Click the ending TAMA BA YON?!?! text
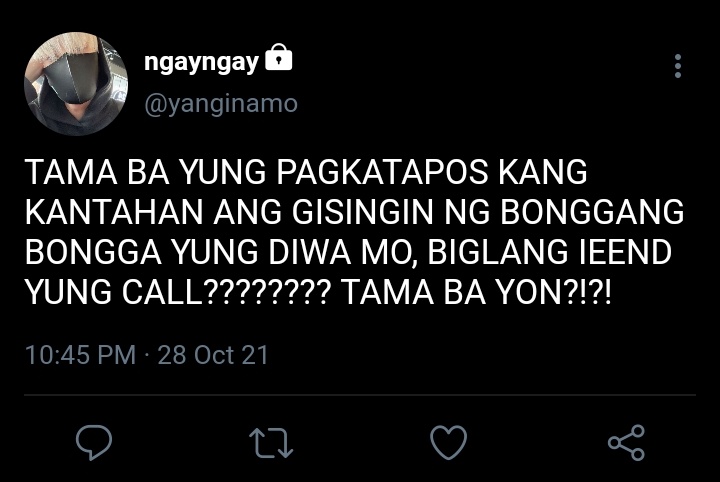 [476, 292]
